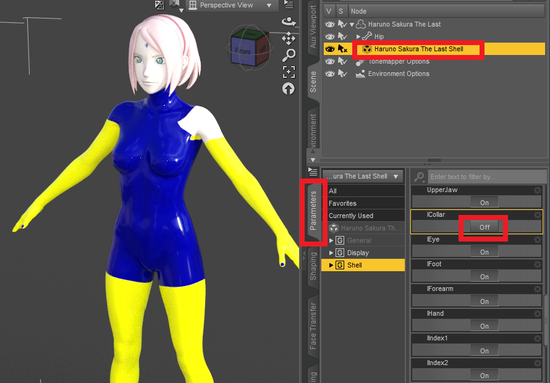The image size is (550, 383).
Task: Open the Face Transfer side tab
Action: pos(313,326)
